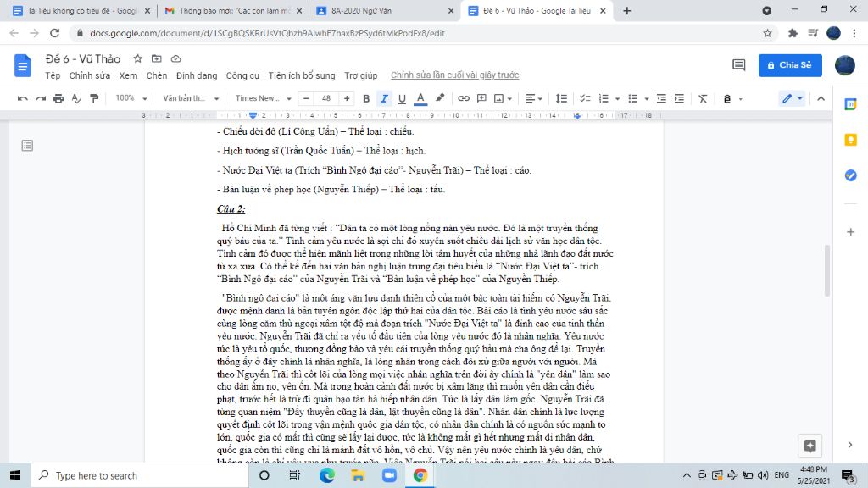Open line spacing options
Image resolution: width=868 pixels, height=488 pixels.
[561, 98]
